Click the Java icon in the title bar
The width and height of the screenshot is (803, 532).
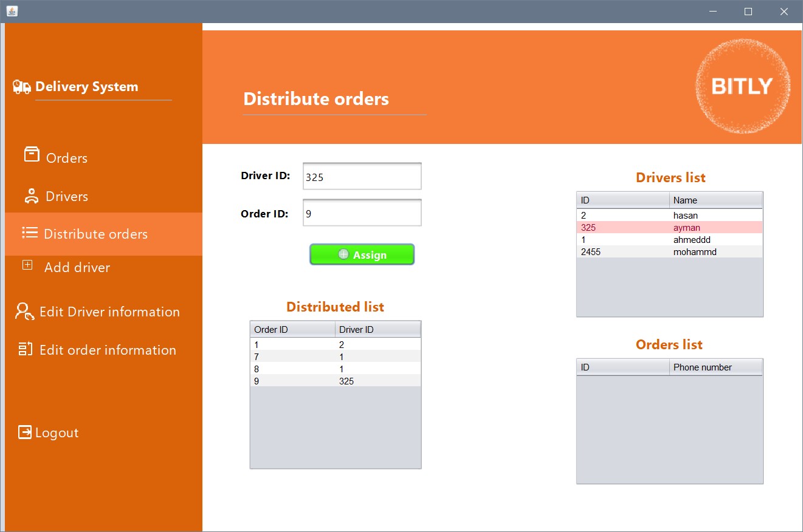click(x=12, y=11)
